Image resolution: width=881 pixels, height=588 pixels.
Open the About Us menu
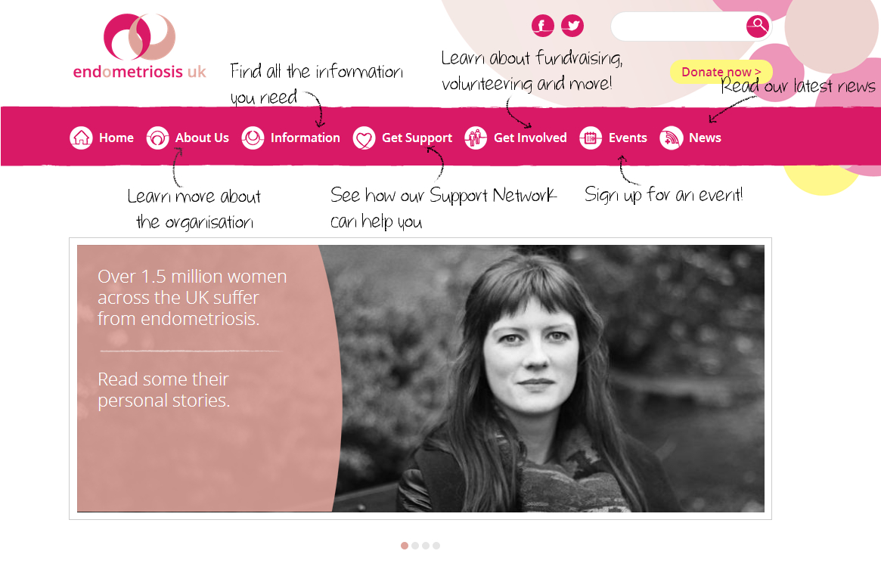(202, 138)
